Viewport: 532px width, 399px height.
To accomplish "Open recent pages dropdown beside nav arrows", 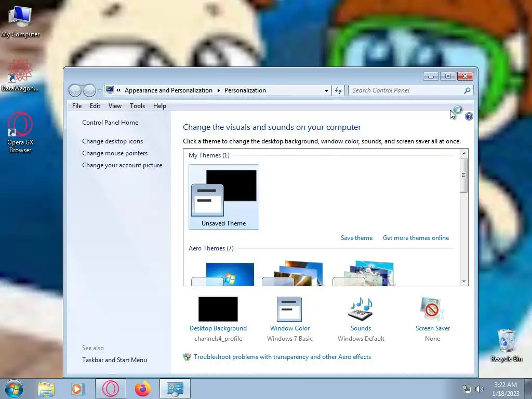I will [x=99, y=90].
